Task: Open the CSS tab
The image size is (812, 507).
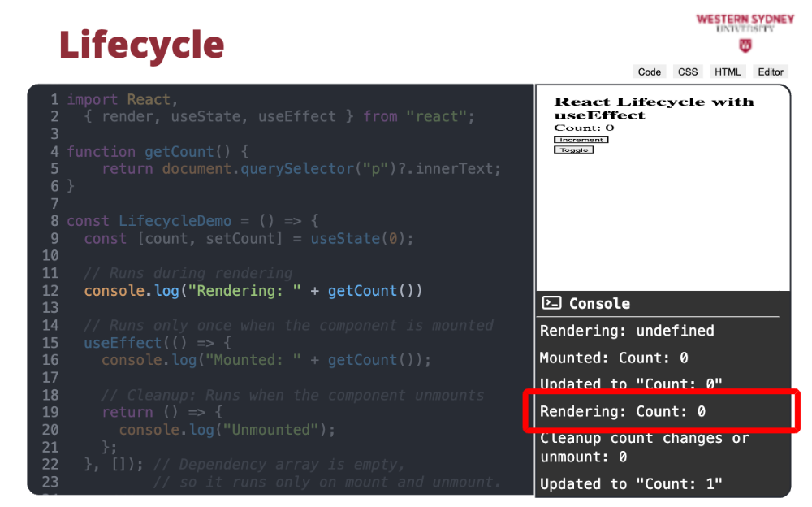Action: (x=688, y=71)
